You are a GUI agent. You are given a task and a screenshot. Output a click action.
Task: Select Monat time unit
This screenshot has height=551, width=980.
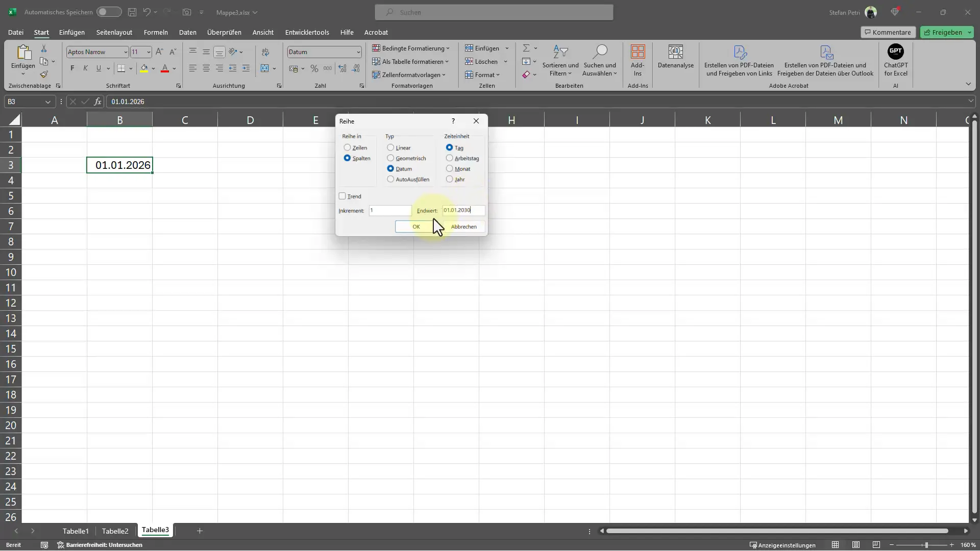[x=449, y=168]
